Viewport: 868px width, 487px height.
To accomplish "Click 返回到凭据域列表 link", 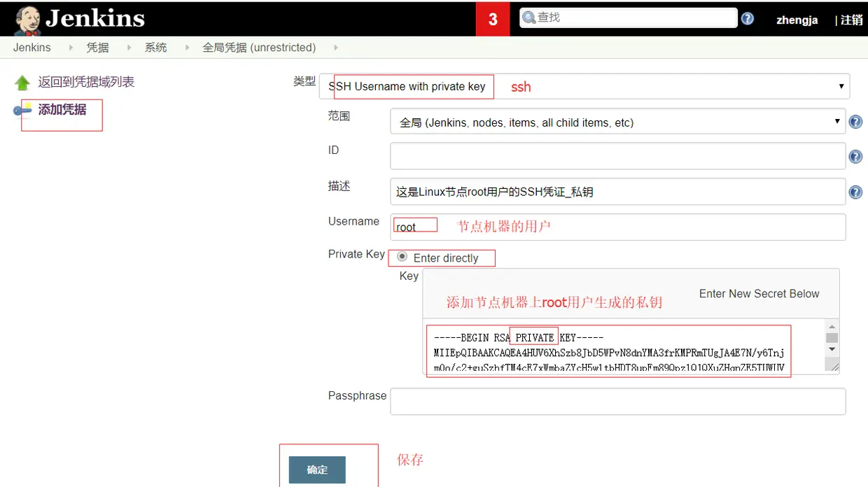I will [x=86, y=82].
